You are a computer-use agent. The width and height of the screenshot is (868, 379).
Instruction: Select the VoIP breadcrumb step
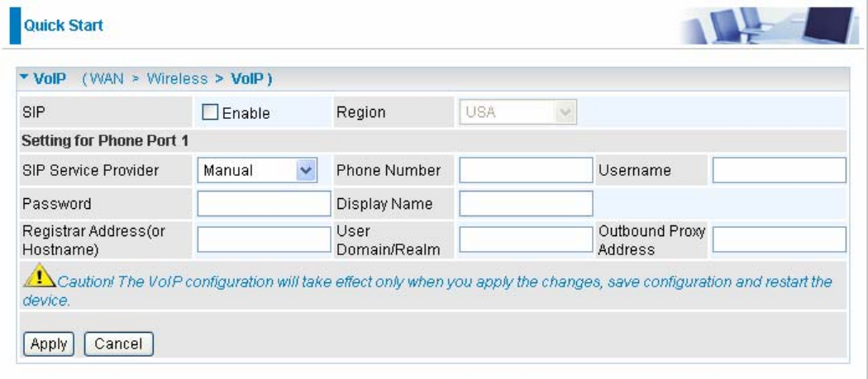247,79
